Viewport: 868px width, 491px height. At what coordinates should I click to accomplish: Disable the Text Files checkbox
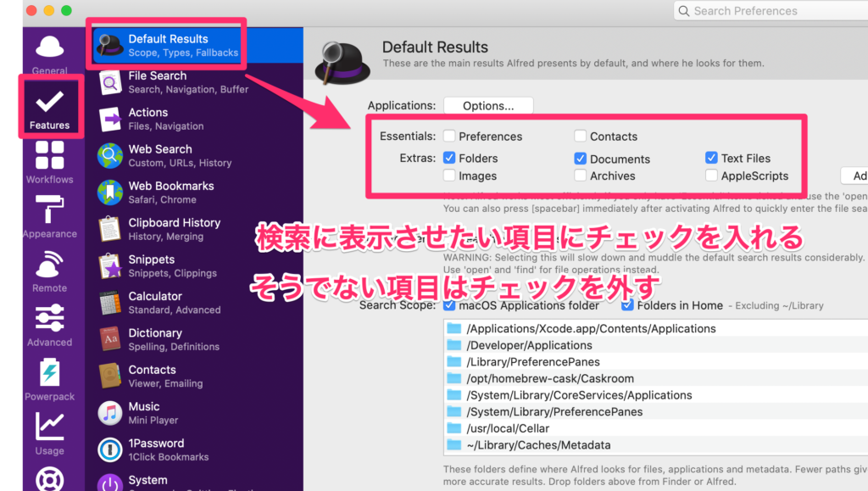(711, 159)
